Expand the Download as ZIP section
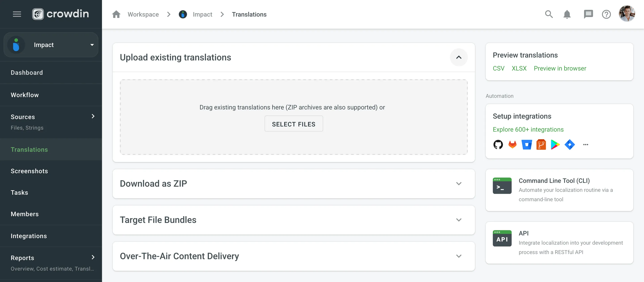This screenshot has width=644, height=282. (x=459, y=184)
